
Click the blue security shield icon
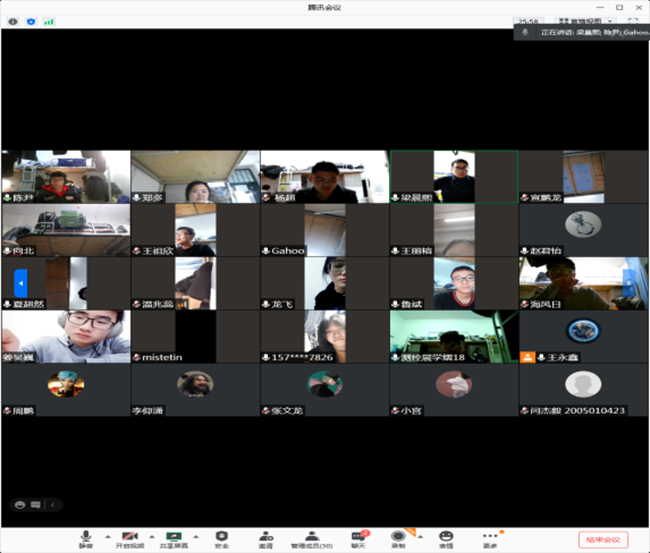[31, 22]
